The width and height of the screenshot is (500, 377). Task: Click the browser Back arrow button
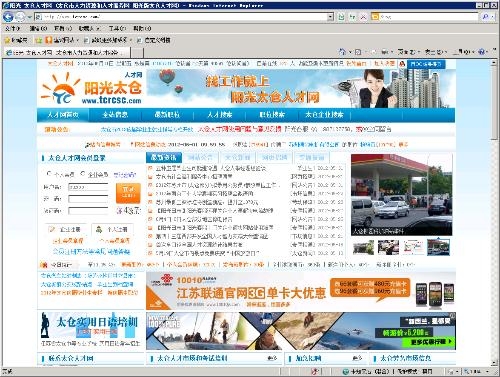(x=8, y=17)
